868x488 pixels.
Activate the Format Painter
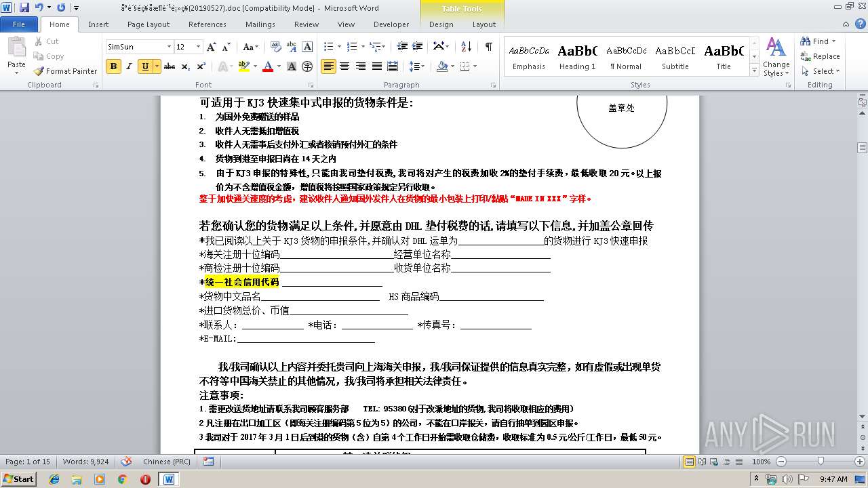point(66,71)
